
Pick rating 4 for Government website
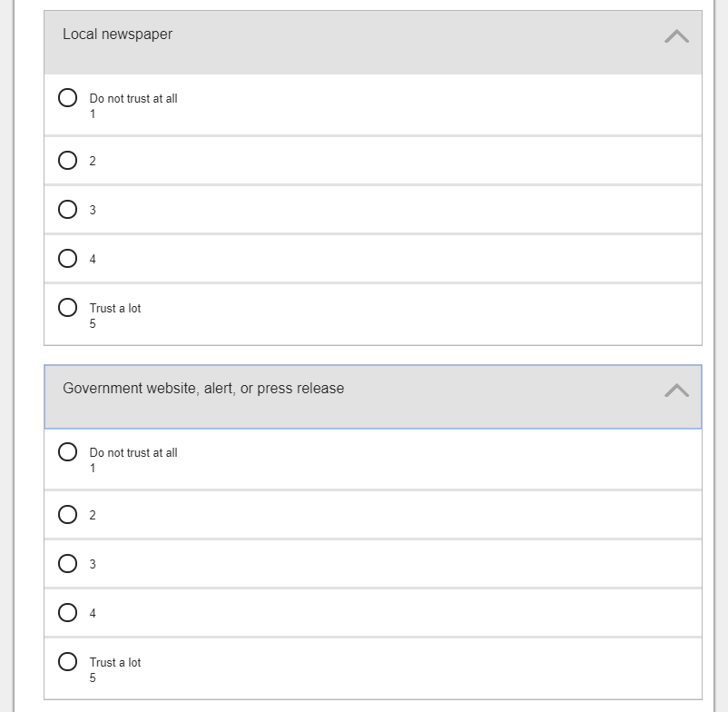(68, 613)
